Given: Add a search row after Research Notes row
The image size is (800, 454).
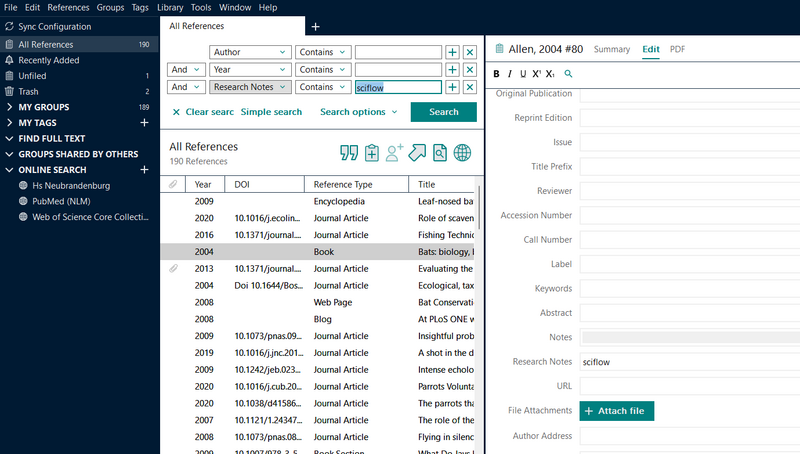Looking at the screenshot, I should click(x=453, y=87).
